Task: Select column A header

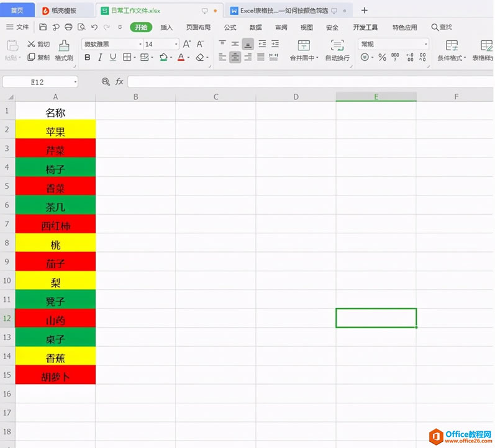Action: tap(55, 97)
